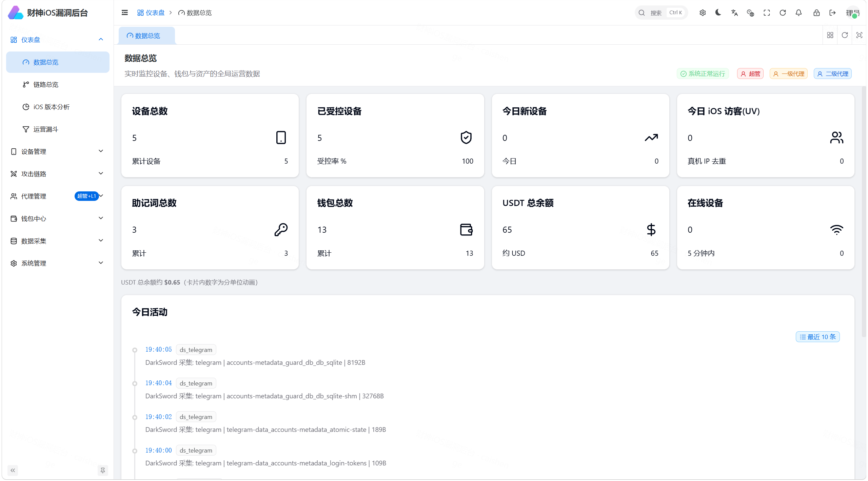Viewport: 868px width, 481px height.
Task: Click shield icon on 已受控设备 card
Action: [466, 138]
